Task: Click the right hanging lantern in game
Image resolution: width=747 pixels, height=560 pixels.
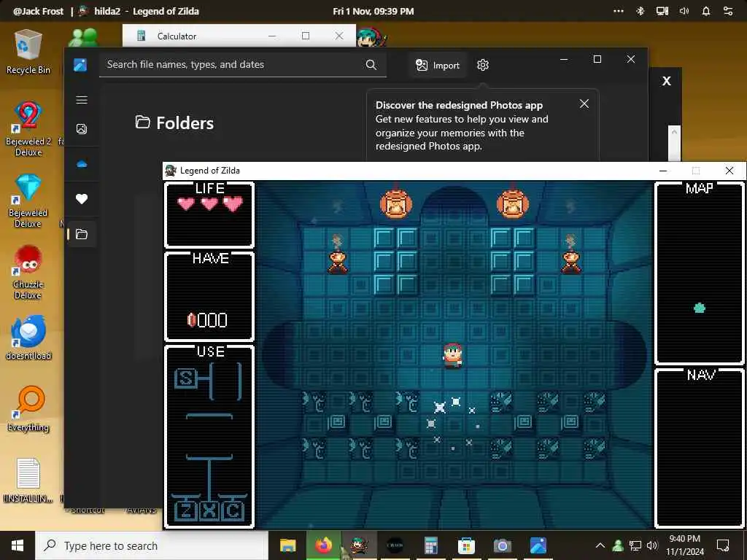Action: coord(513,203)
